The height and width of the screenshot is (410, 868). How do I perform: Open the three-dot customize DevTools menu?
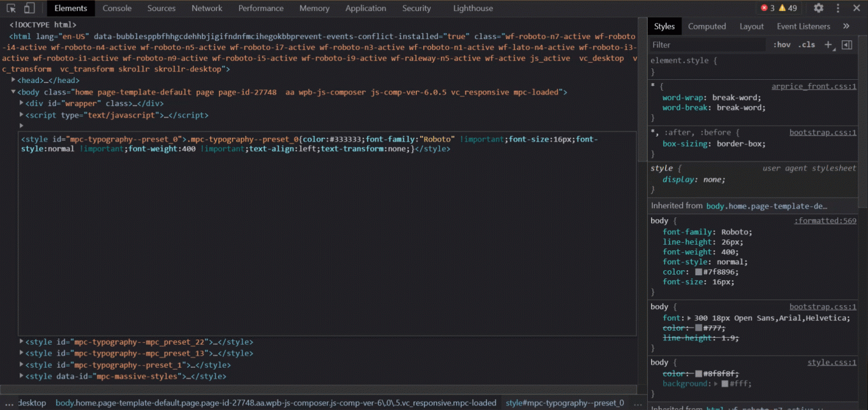[x=839, y=8]
